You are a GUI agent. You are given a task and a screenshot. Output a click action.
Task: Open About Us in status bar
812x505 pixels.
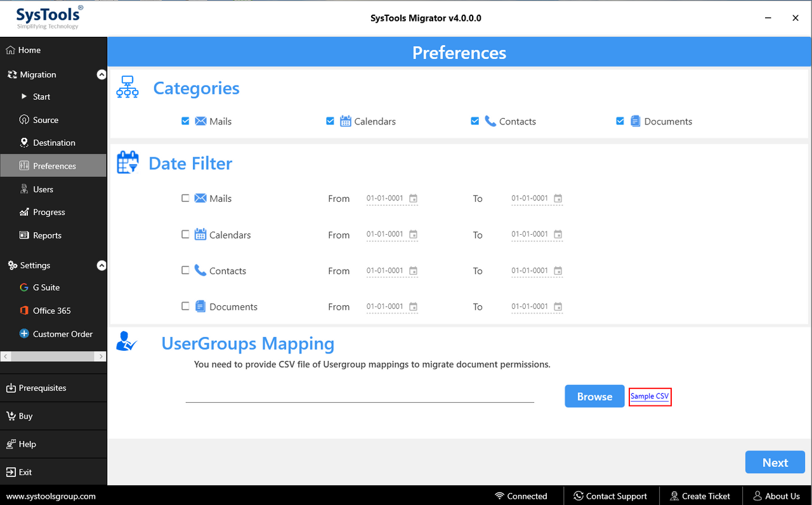click(776, 496)
